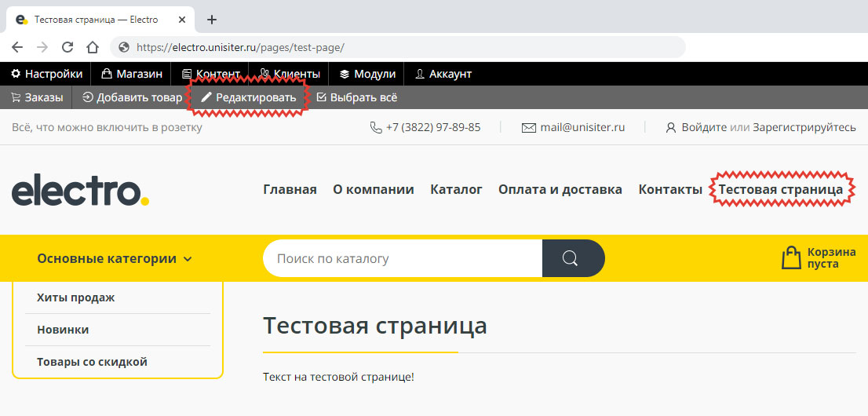Open the Модули admin menu
This screenshot has width=868, height=416.
[x=367, y=74]
